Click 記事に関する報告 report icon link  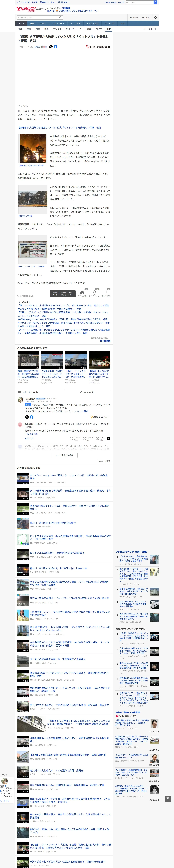(x=26, y=296)
